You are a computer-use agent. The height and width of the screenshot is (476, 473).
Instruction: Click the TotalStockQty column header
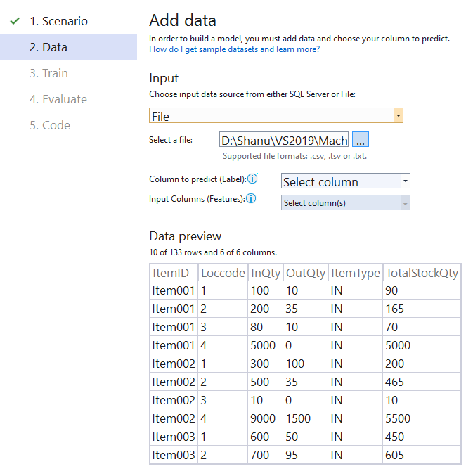(422, 273)
